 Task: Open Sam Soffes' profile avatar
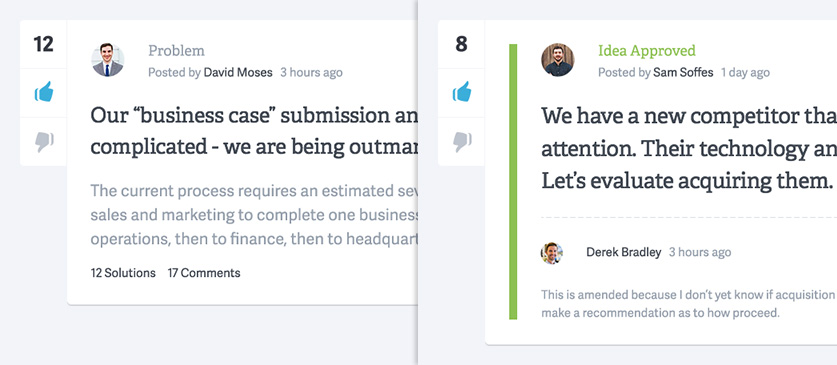[558, 60]
